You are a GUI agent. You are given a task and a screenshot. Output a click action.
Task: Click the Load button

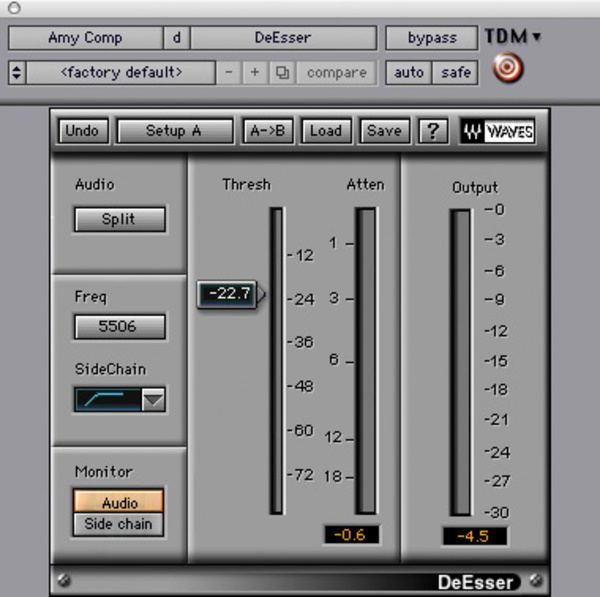pos(326,131)
